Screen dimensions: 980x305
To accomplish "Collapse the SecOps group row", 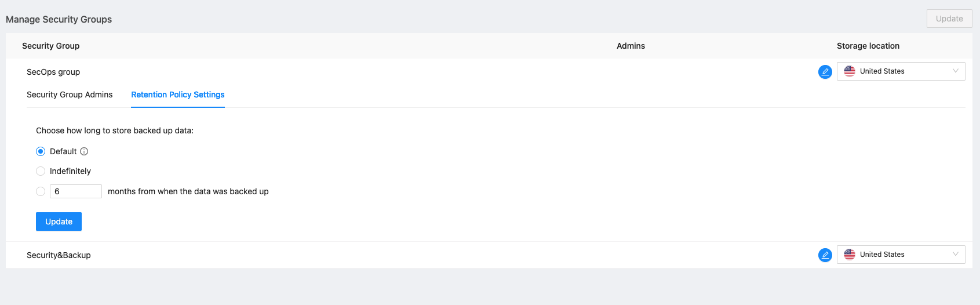I will pyautogui.click(x=53, y=72).
